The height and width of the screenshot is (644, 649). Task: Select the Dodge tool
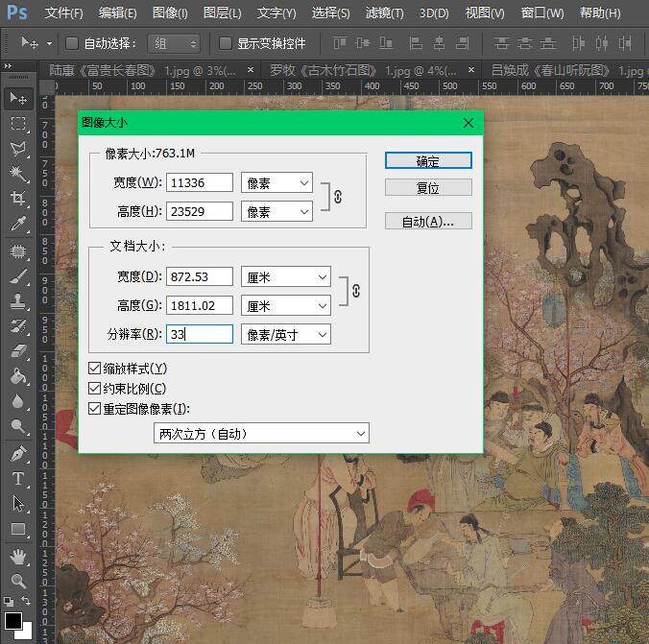pos(18,425)
